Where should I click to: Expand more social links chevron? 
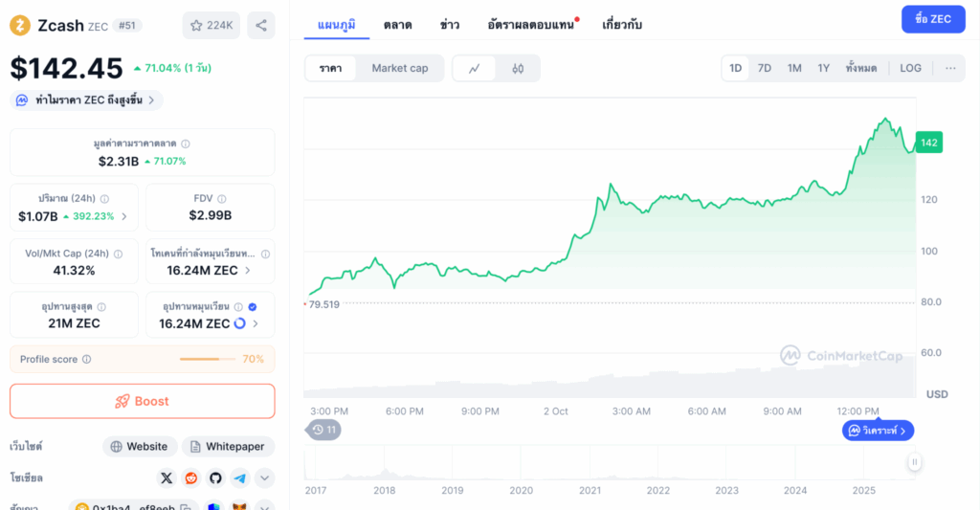coord(265,477)
